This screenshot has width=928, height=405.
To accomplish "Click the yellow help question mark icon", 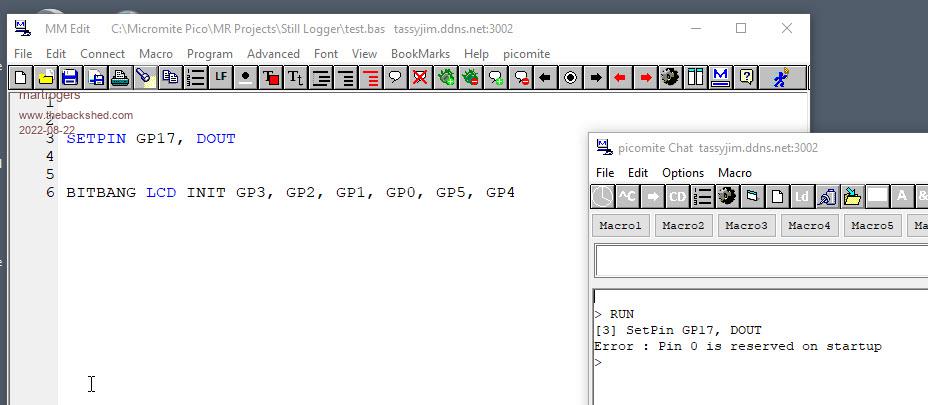I will (745, 77).
